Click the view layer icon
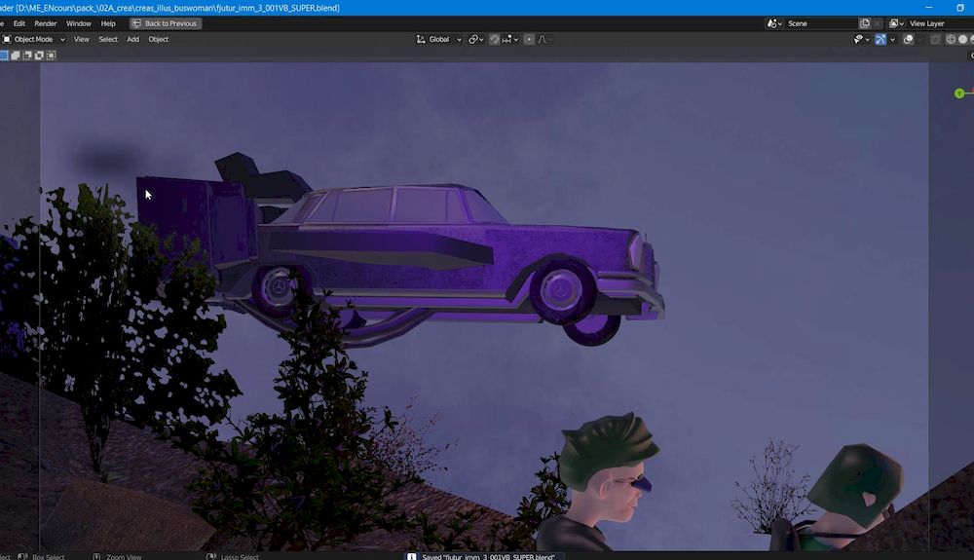The width and height of the screenshot is (974, 560). click(895, 23)
